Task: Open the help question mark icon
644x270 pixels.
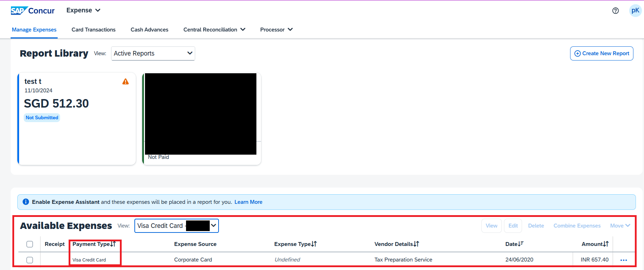Action: point(615,11)
